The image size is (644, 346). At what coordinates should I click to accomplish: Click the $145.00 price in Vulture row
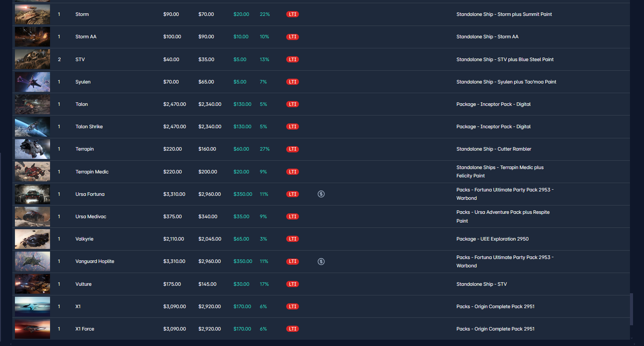click(x=207, y=284)
